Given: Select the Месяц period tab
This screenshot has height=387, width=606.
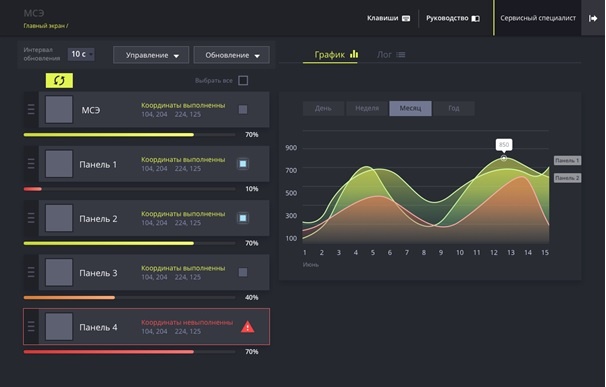Looking at the screenshot, I should coord(410,108).
